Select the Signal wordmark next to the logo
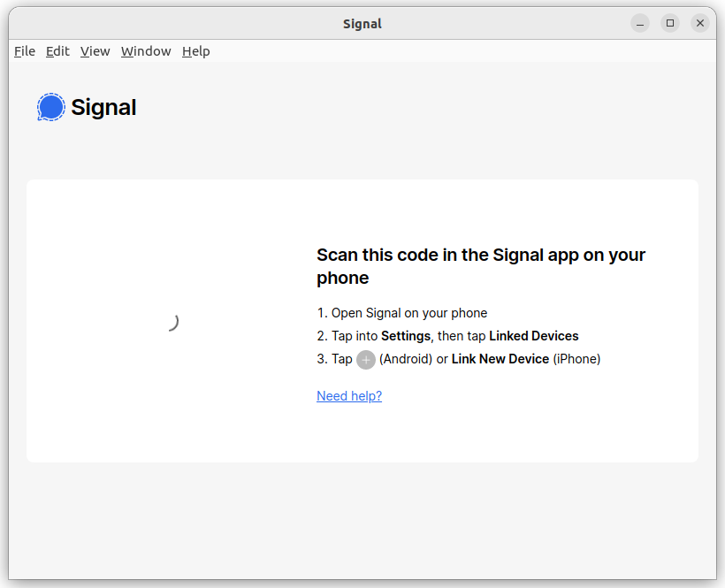Viewport: 725px width, 588px height. [103, 107]
